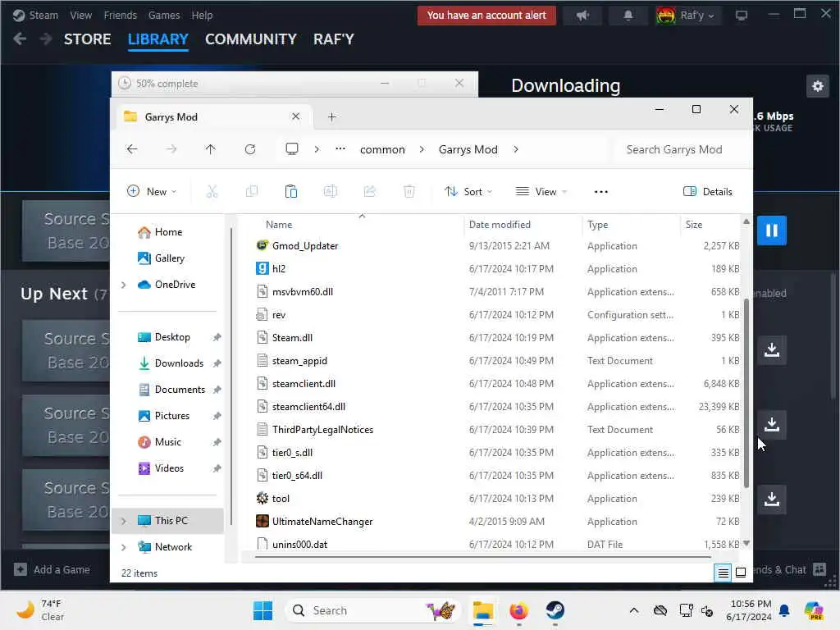The width and height of the screenshot is (840, 630).
Task: Pause the Steam download
Action: pos(771,231)
